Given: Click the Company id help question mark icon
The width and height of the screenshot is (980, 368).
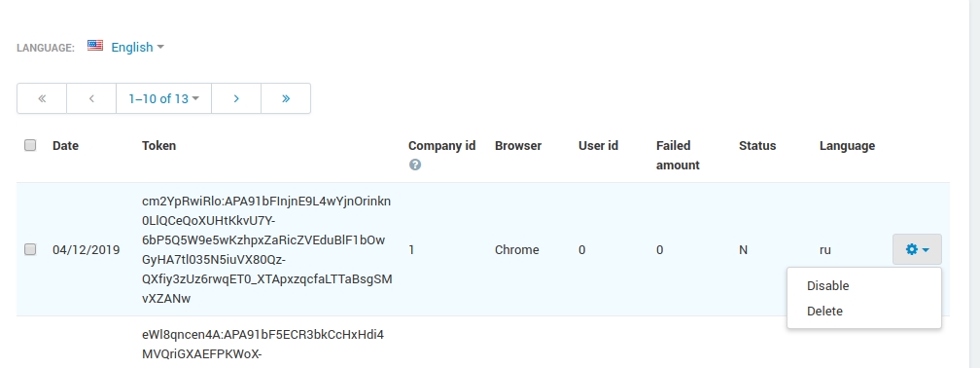Looking at the screenshot, I should [415, 165].
